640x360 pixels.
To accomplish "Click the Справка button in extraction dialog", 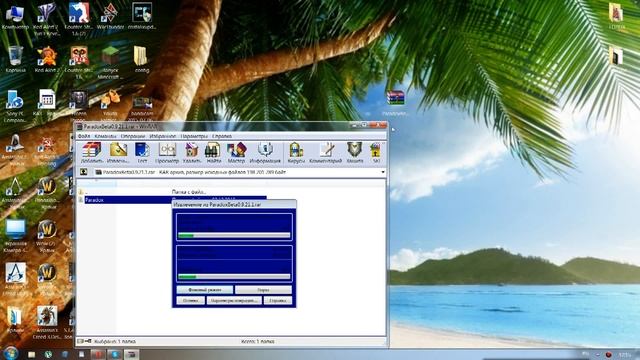I will pos(278,301).
